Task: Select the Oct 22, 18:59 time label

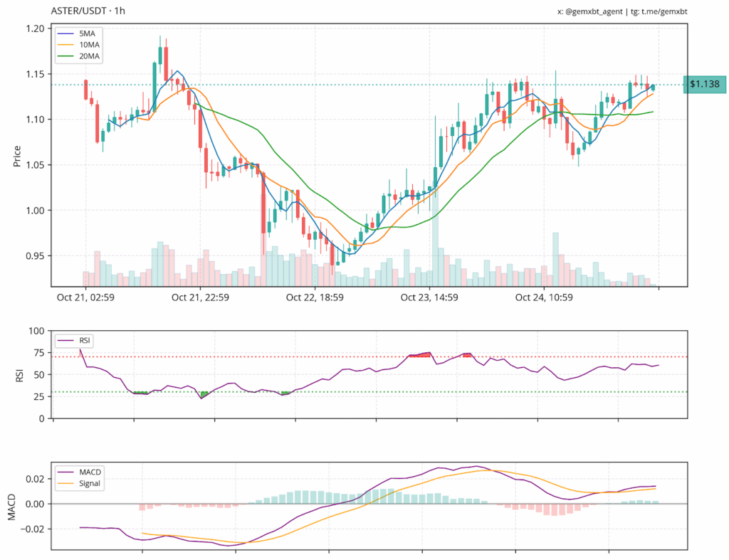Action: pyautogui.click(x=315, y=297)
